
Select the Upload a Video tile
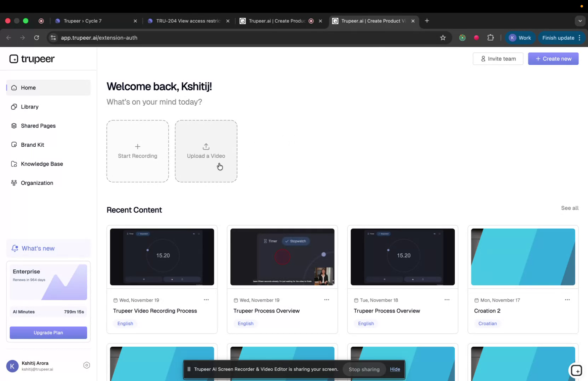(x=206, y=151)
